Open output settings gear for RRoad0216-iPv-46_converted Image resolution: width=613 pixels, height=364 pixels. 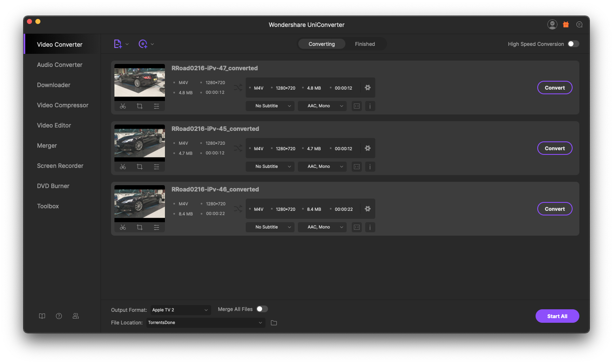pyautogui.click(x=368, y=209)
